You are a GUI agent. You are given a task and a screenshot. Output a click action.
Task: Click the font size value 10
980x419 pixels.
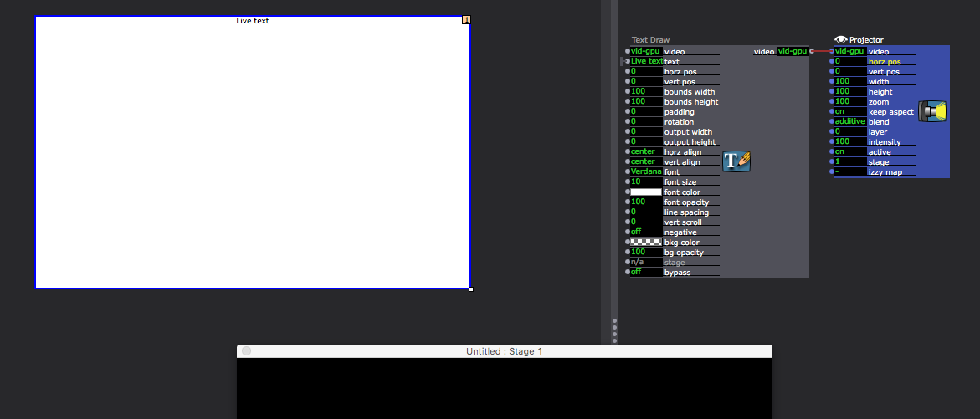tap(646, 181)
